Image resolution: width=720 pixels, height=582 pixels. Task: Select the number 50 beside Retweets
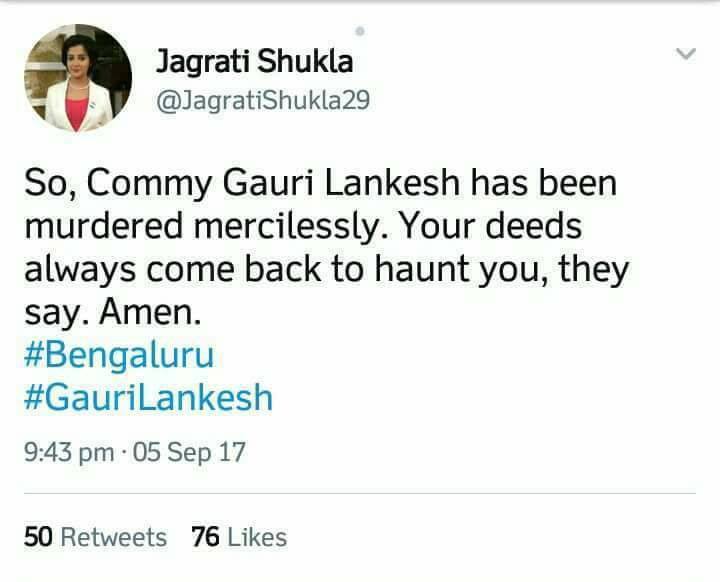tap(38, 537)
